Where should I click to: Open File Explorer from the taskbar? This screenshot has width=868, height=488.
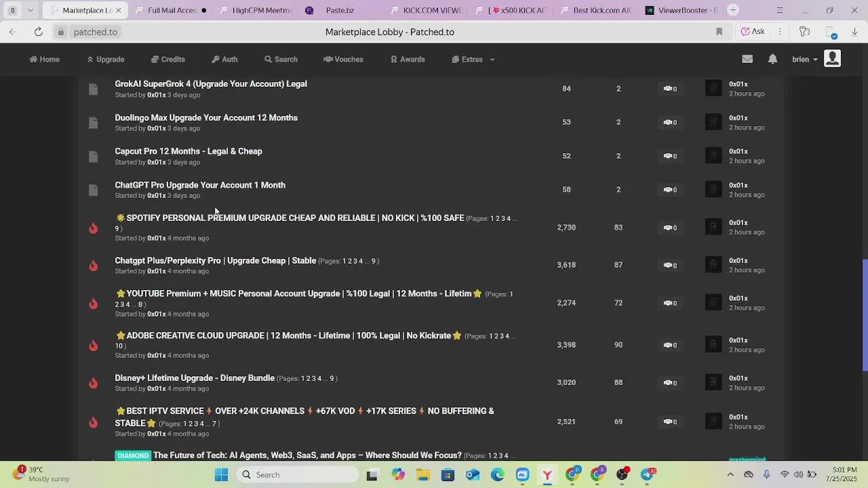coord(423,475)
